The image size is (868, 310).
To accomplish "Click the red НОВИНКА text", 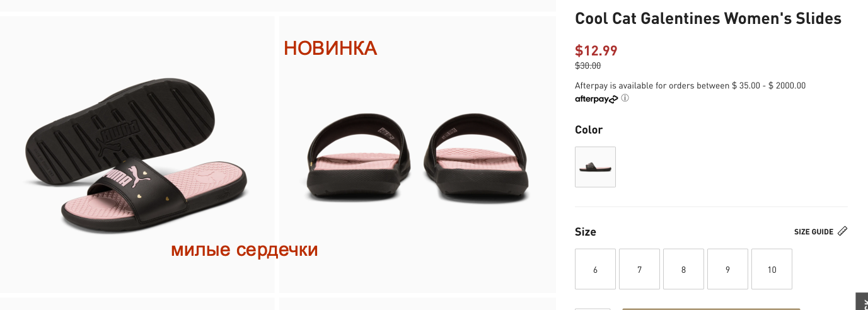I will (330, 48).
